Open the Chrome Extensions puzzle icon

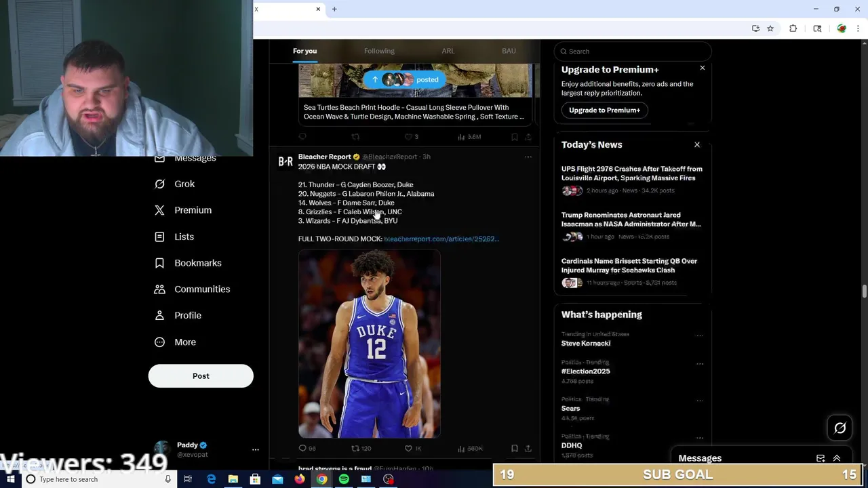[793, 28]
